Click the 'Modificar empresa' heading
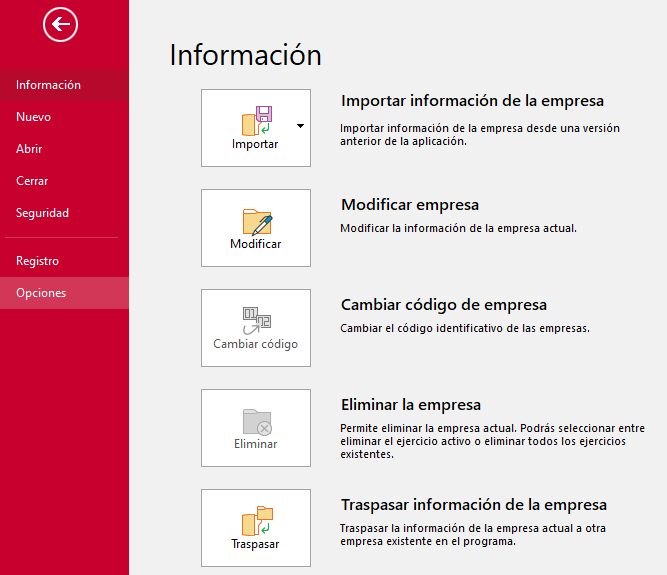 click(x=410, y=205)
